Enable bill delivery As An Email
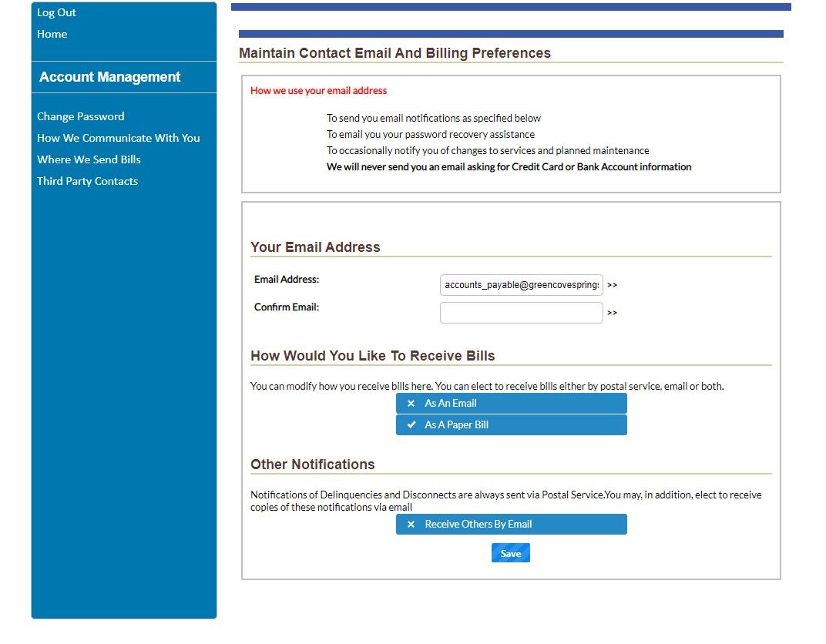 coord(511,403)
